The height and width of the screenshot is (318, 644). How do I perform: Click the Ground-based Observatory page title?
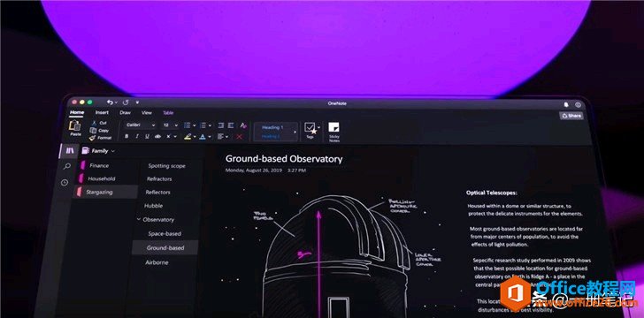pos(284,159)
